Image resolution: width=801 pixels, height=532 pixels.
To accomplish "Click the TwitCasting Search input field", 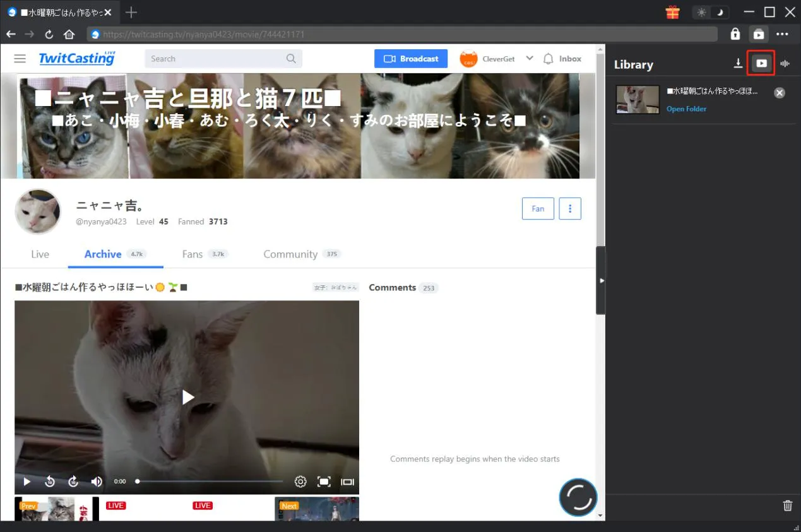I will click(217, 59).
